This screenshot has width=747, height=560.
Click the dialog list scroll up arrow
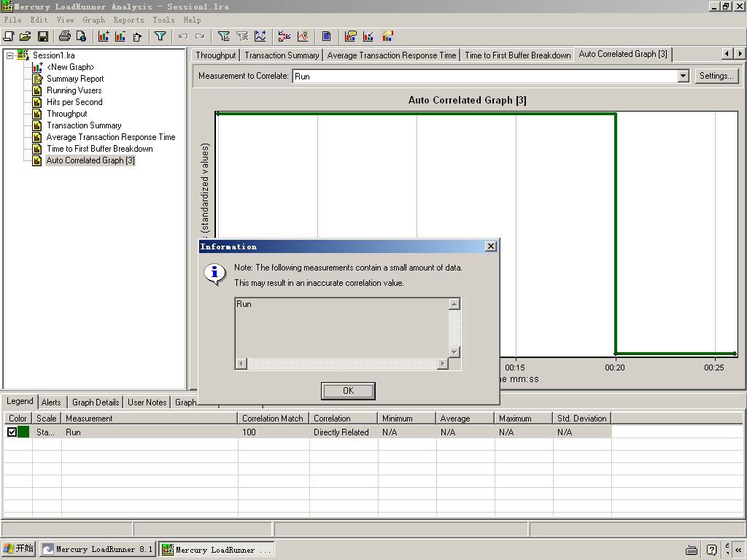[454, 304]
